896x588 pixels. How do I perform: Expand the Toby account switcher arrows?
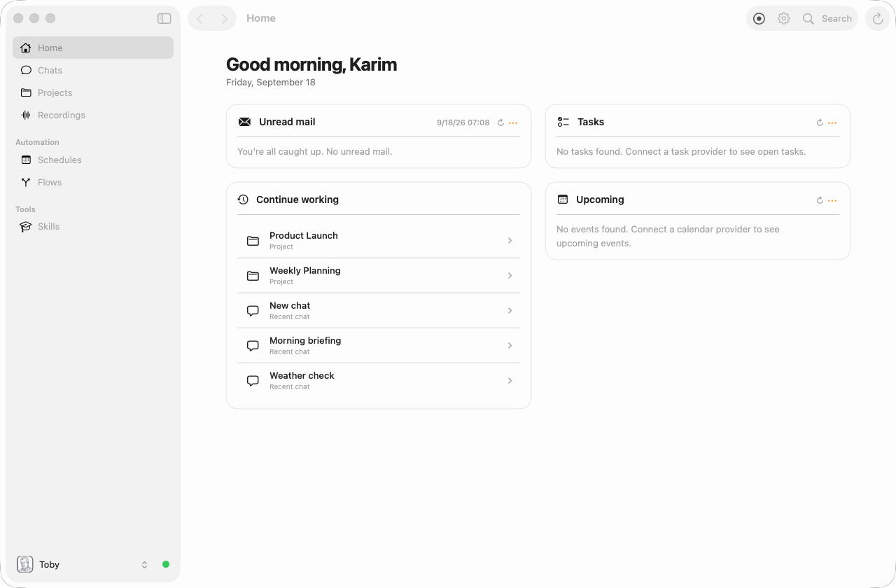pos(144,564)
